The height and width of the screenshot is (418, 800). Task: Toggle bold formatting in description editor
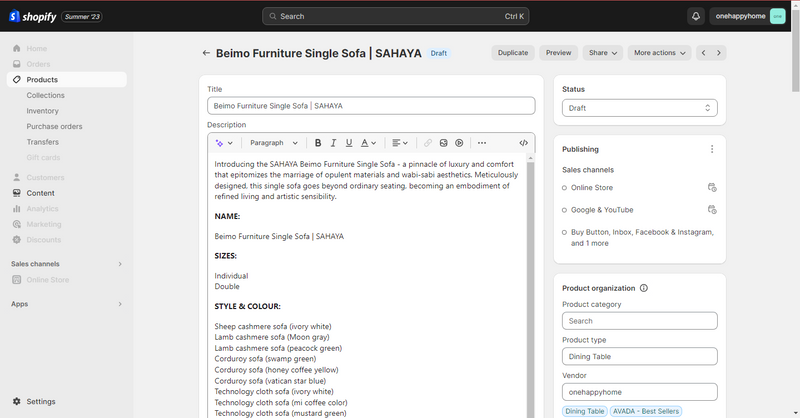[x=318, y=143]
